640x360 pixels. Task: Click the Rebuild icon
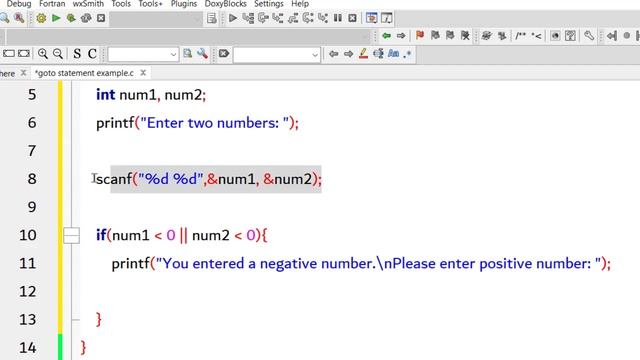coord(86,18)
